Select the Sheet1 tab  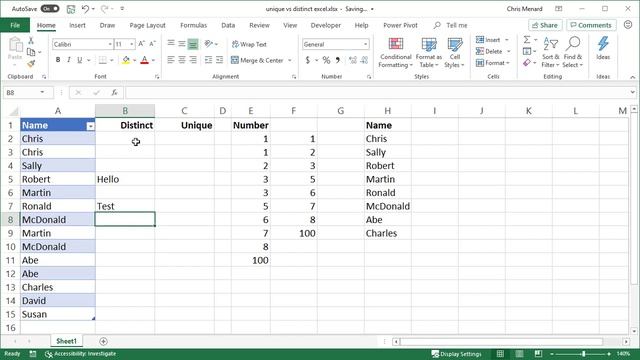(x=66, y=341)
